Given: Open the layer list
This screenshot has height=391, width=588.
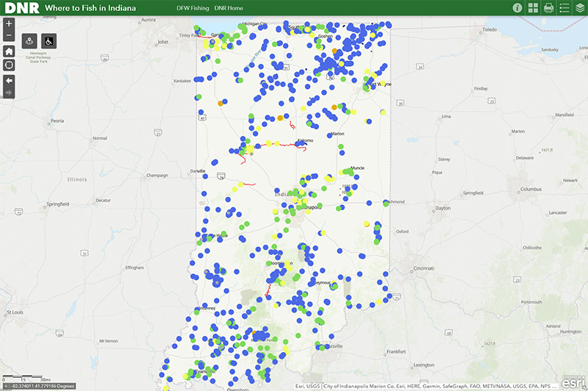Looking at the screenshot, I should [x=580, y=8].
